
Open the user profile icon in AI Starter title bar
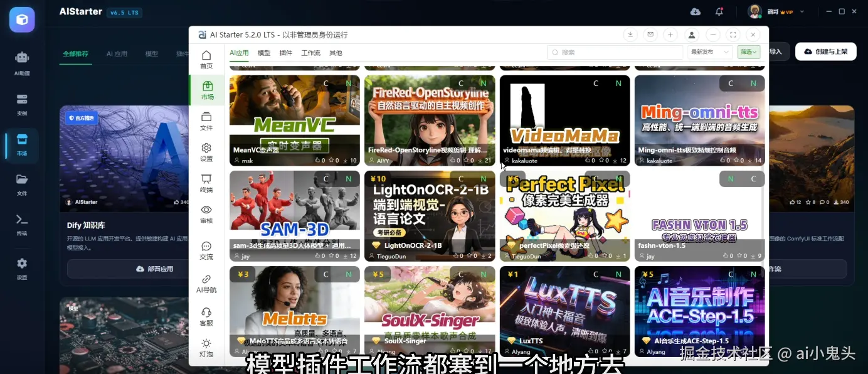pos(691,35)
